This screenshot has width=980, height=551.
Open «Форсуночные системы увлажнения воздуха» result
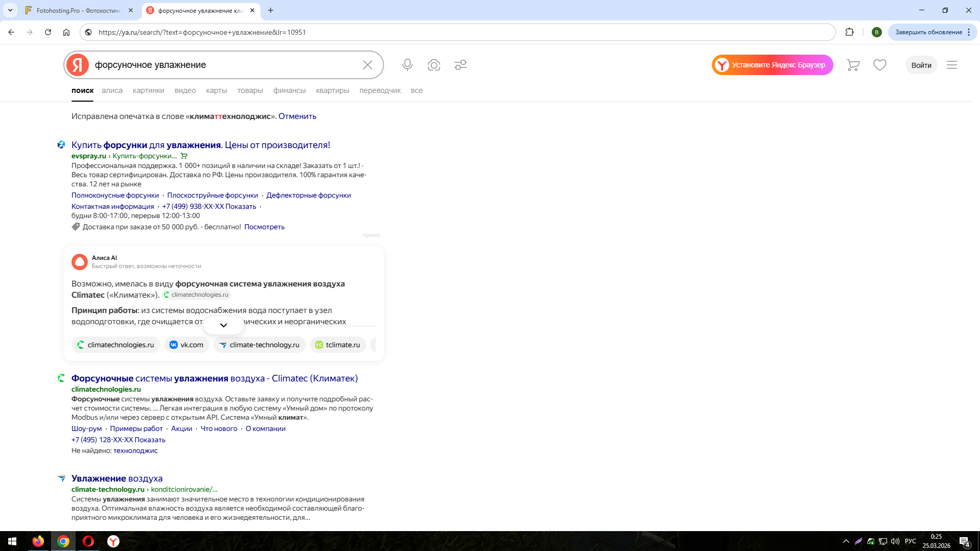(x=214, y=378)
